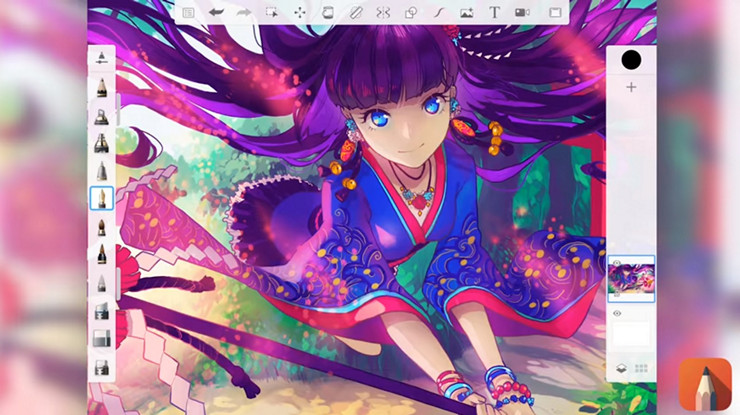Open the layer editor stack icon
740x415 pixels.
[x=621, y=368]
